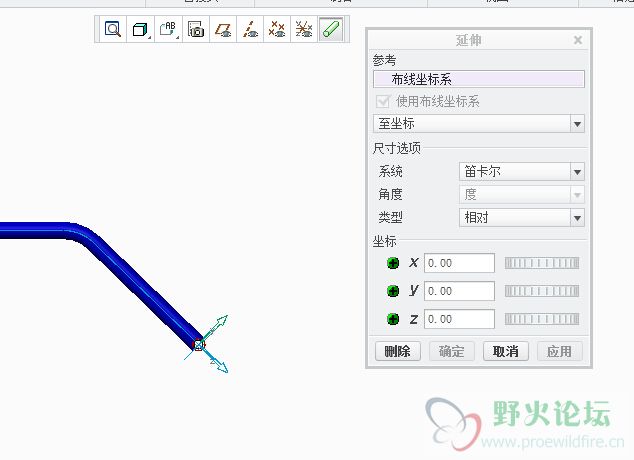Toggle datum plane display icon
Image resolution: width=634 pixels, height=460 pixels.
(x=223, y=29)
